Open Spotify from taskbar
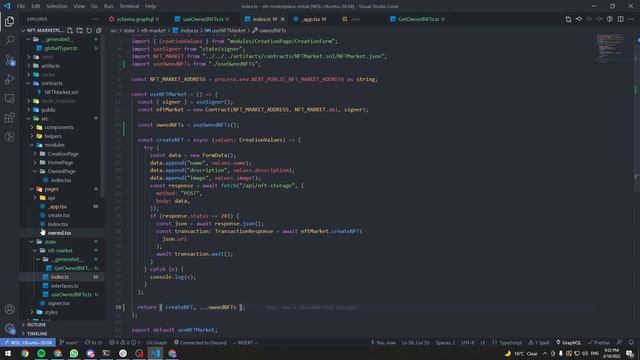This screenshot has height=360, width=640. click(x=41, y=353)
